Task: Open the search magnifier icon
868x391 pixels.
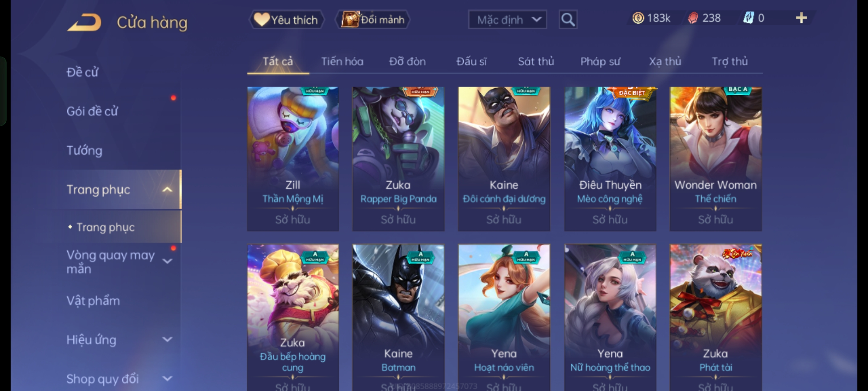Action: click(568, 20)
